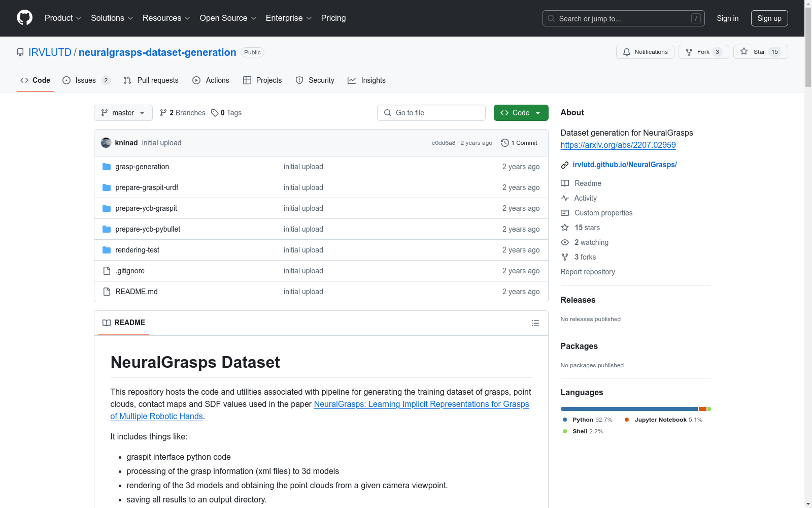This screenshot has width=812, height=508.
Task: View the 0 Tags link
Action: pyautogui.click(x=226, y=113)
